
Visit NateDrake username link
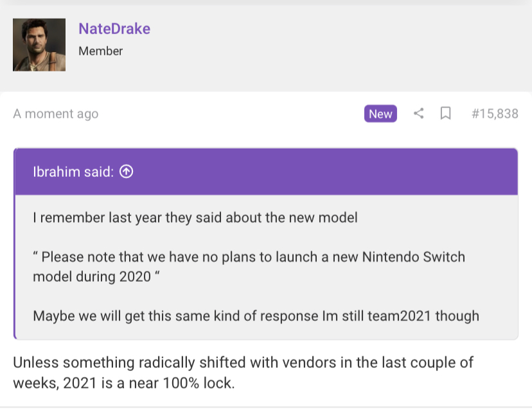[x=114, y=29]
